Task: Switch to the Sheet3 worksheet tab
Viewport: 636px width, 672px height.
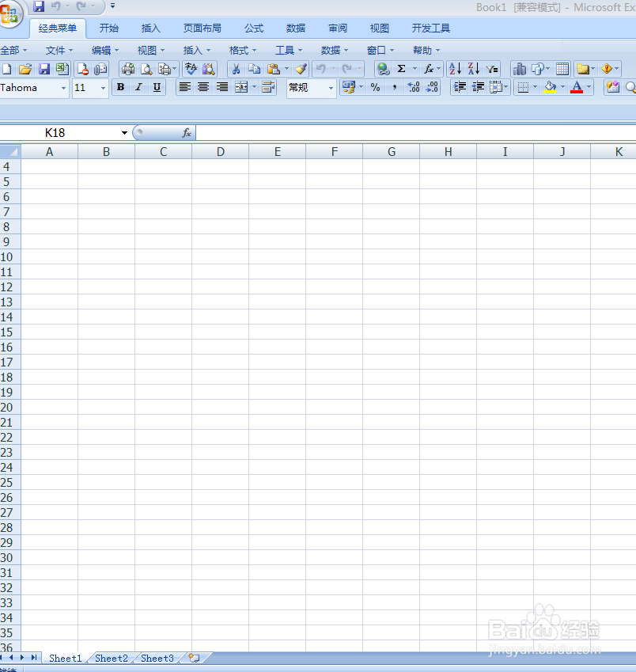Action: coord(157,658)
